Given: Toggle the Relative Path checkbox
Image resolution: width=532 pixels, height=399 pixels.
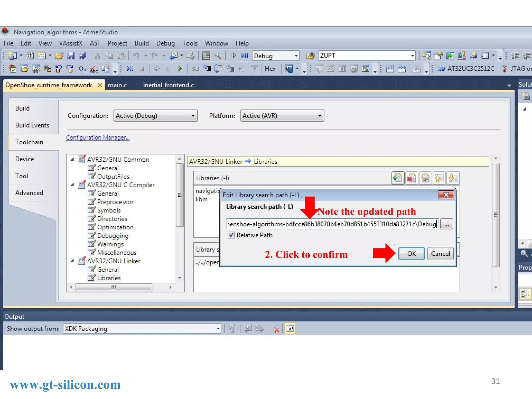Looking at the screenshot, I should [231, 235].
